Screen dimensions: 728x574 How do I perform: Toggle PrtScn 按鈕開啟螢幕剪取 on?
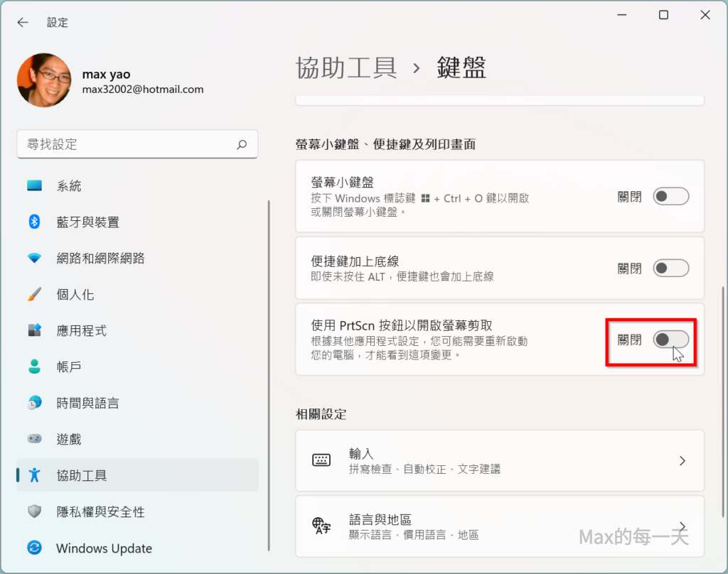pyautogui.click(x=670, y=340)
